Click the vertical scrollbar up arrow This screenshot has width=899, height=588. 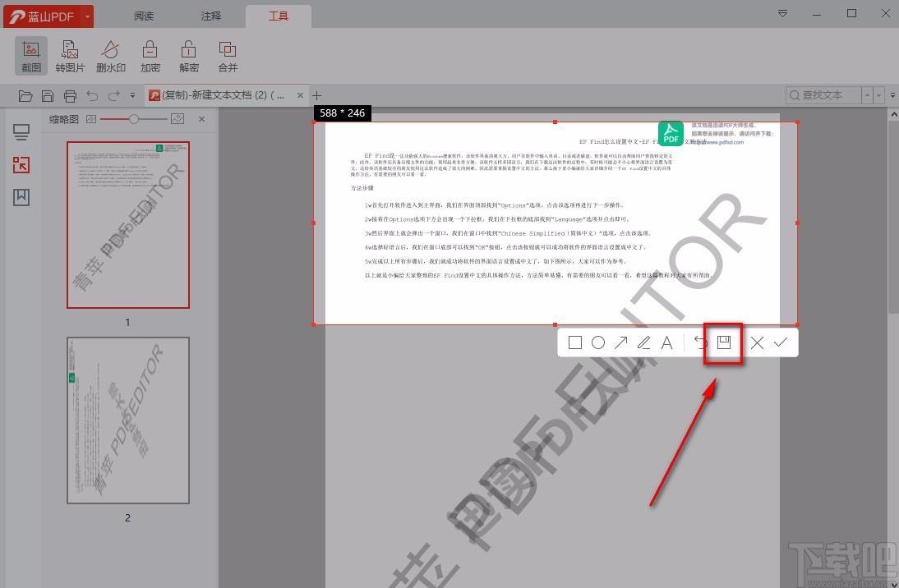(893, 115)
